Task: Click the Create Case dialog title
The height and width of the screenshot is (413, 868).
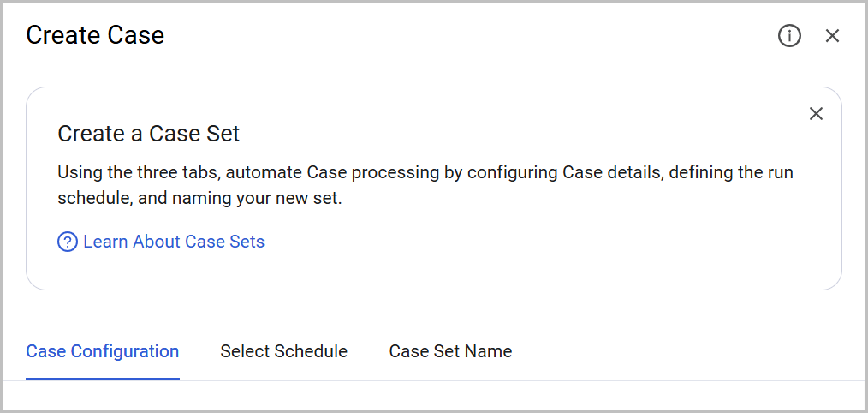Action: (95, 35)
